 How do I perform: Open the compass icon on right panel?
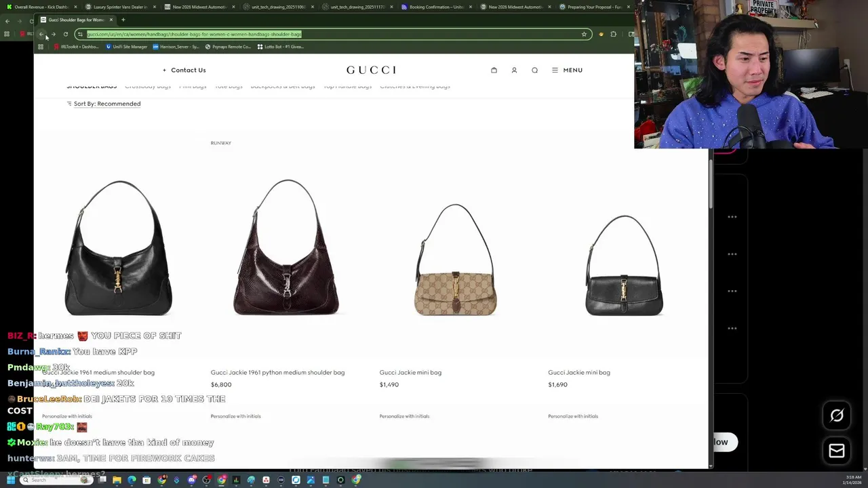[x=837, y=416]
